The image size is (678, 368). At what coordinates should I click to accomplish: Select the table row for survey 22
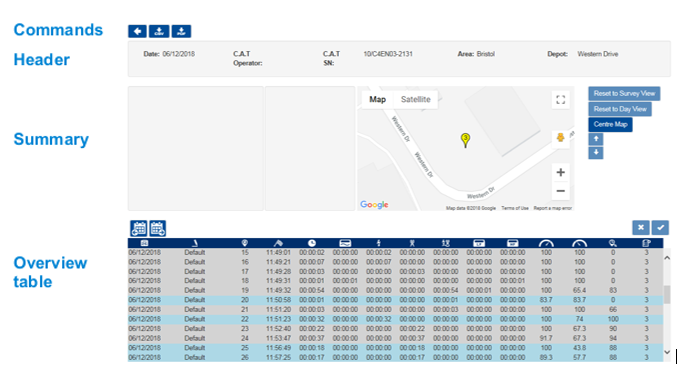tap(395, 319)
